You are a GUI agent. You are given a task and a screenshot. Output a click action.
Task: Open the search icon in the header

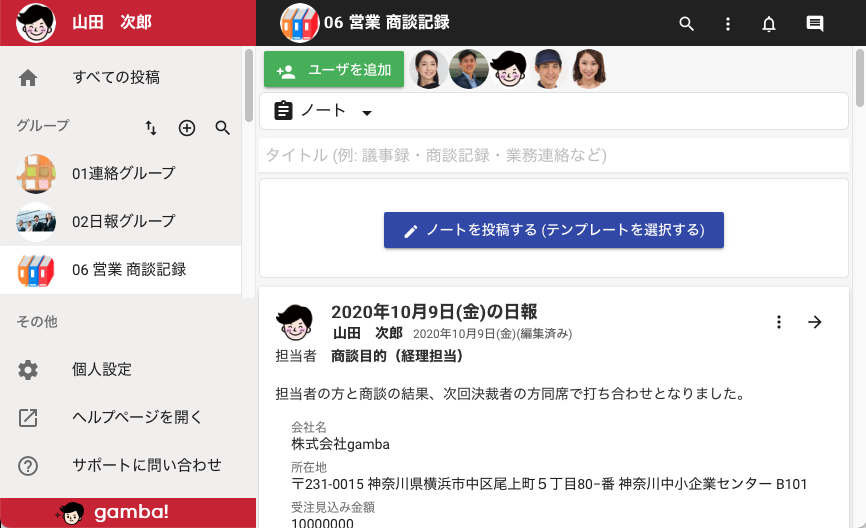687,23
